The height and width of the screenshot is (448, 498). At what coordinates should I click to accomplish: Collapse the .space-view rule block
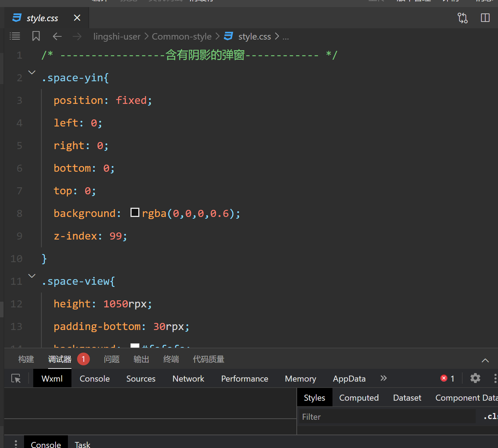[32, 276]
